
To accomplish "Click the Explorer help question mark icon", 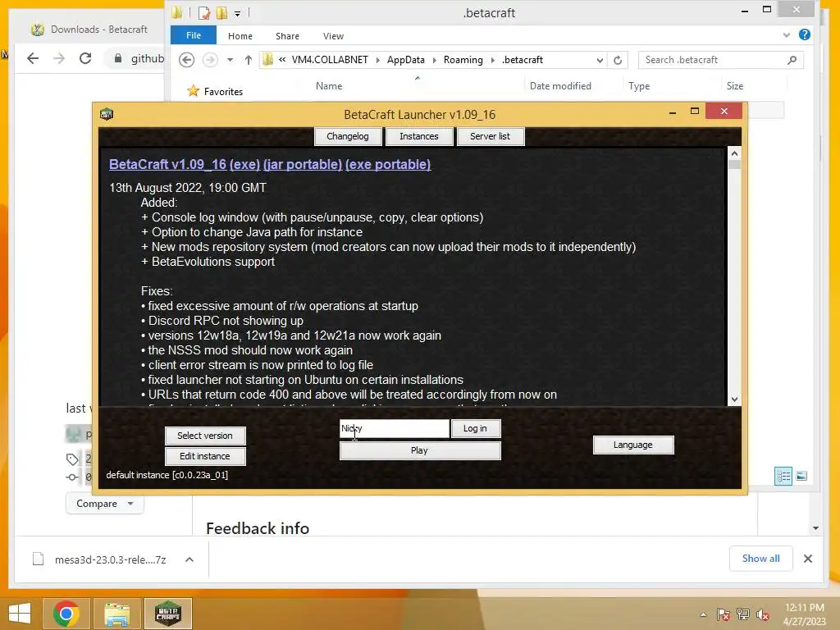I will click(804, 34).
